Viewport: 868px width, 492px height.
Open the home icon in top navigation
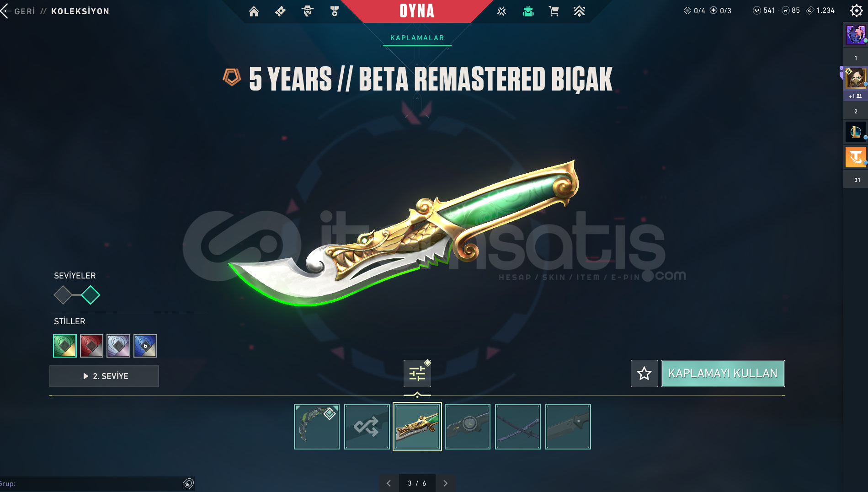(254, 11)
